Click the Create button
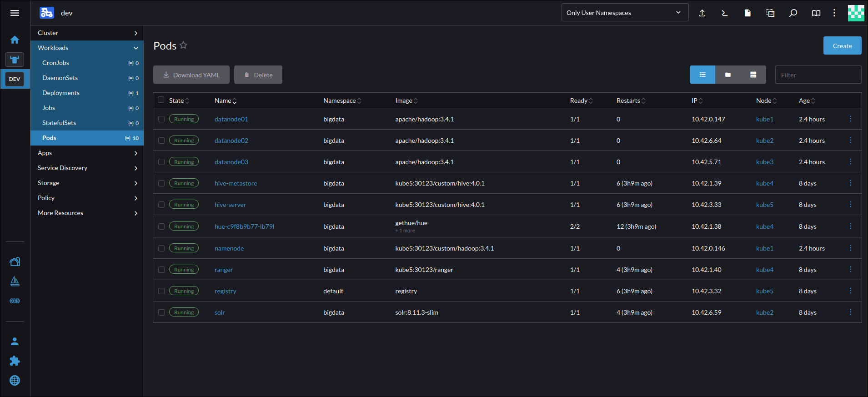Image resolution: width=868 pixels, height=397 pixels. click(x=842, y=45)
